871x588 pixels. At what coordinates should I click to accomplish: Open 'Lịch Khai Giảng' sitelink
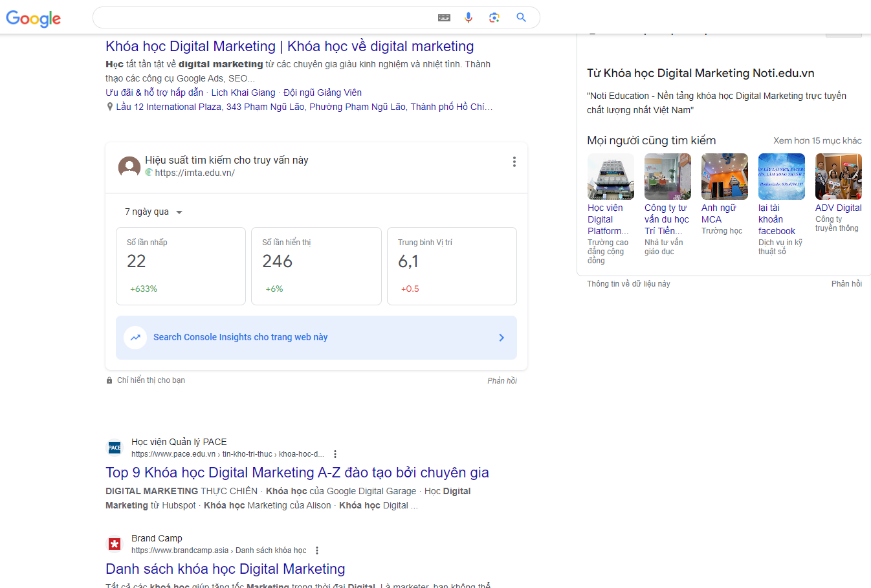click(x=243, y=93)
